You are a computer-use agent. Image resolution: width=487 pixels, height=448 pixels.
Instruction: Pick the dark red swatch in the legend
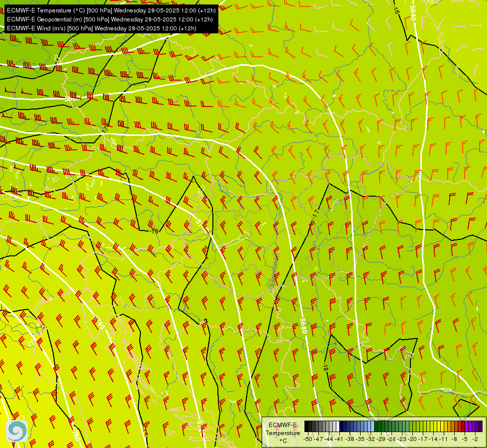(463, 426)
